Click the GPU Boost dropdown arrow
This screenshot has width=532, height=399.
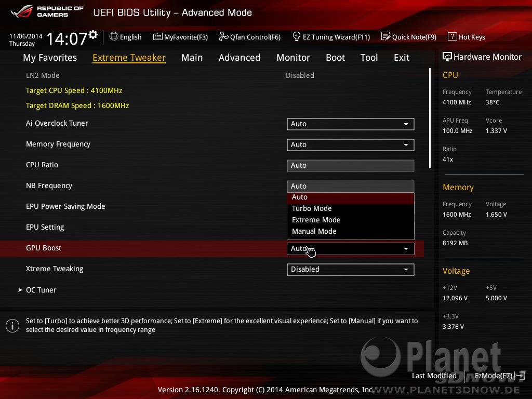(x=406, y=249)
